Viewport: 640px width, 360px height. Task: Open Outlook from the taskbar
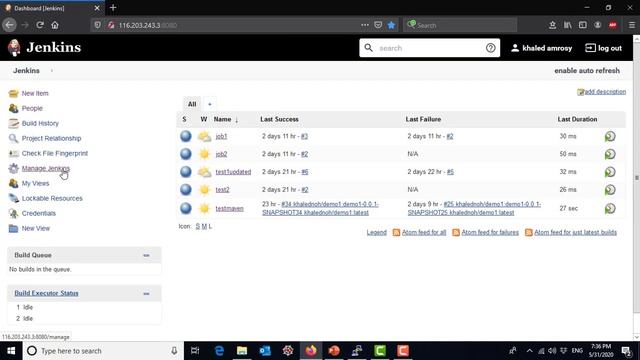click(265, 351)
